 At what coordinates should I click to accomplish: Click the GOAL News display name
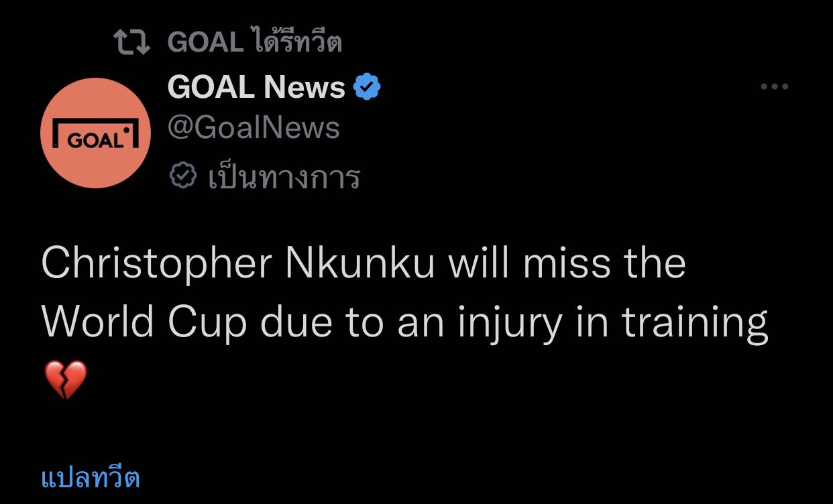[256, 87]
